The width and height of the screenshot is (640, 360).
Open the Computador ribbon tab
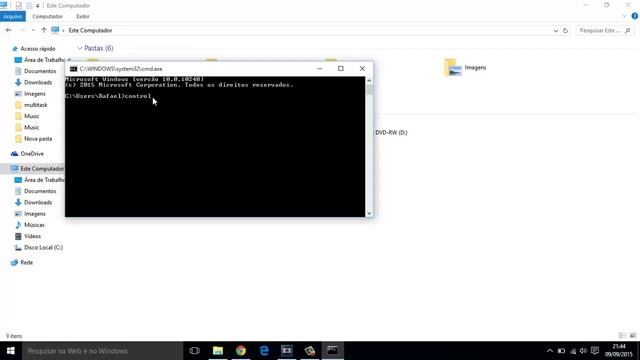[x=47, y=16]
